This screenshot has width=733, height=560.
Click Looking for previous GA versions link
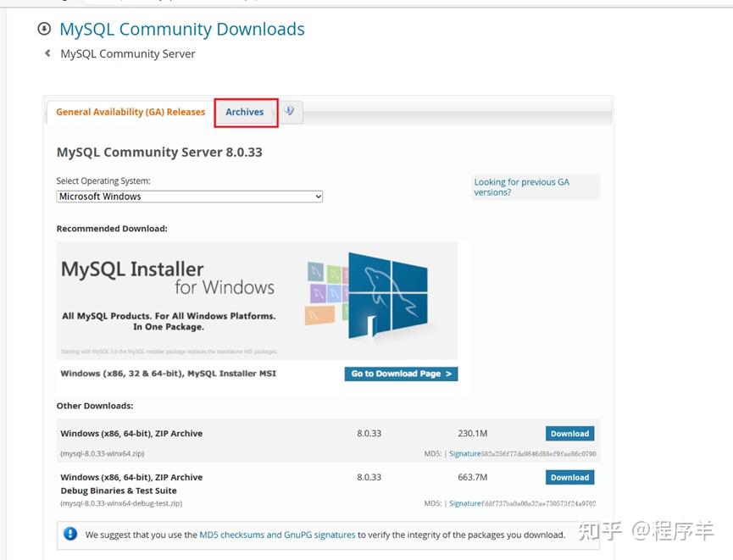[x=522, y=187]
